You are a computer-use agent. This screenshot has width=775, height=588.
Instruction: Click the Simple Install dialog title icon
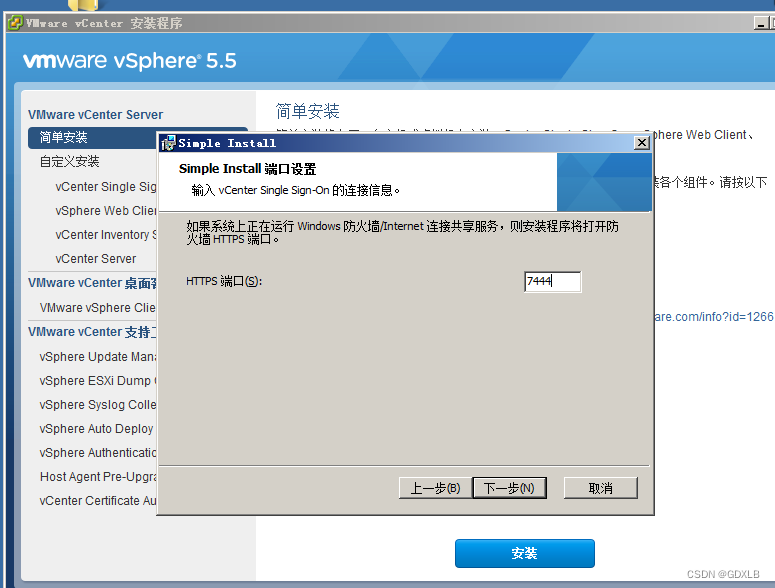[x=168, y=143]
